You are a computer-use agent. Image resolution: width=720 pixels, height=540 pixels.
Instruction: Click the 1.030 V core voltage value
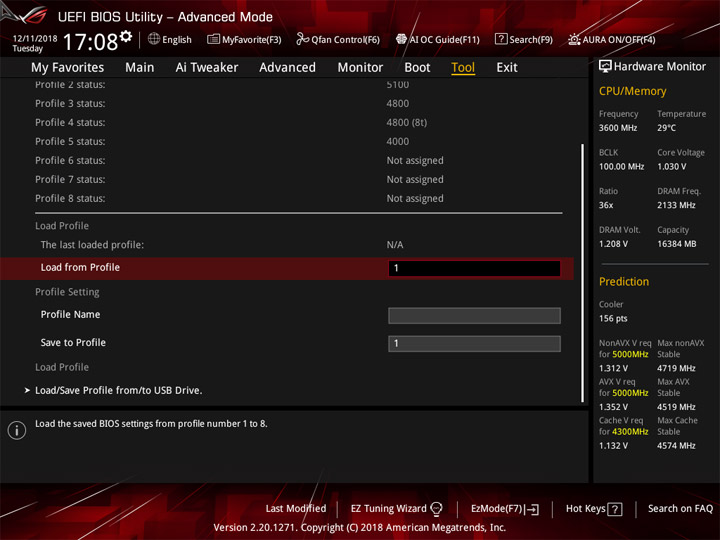tap(671, 167)
